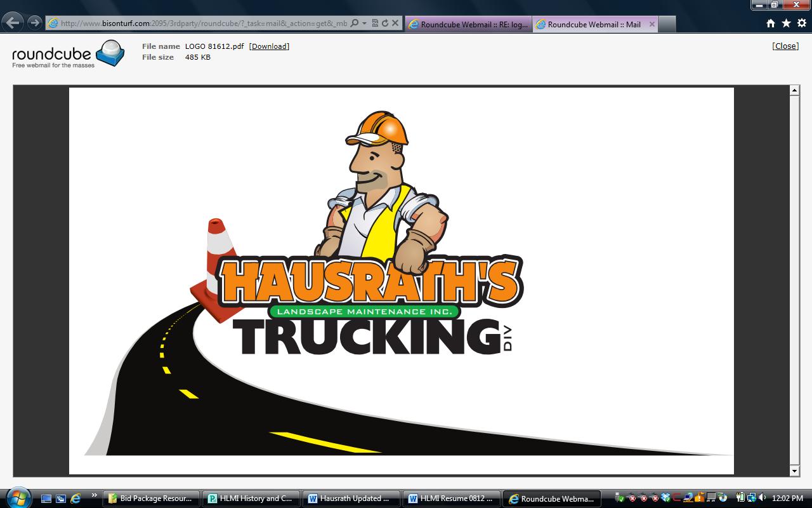Open the address bar autocomplete dropdown arrow
812x508 pixels.
tap(364, 23)
